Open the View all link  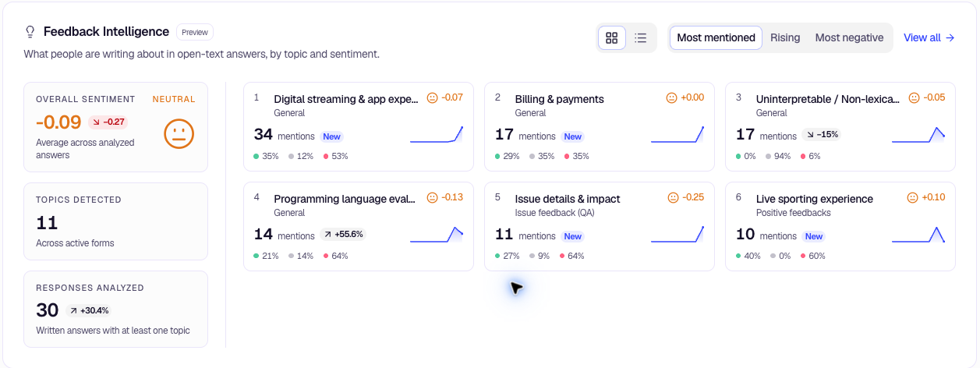tap(929, 37)
